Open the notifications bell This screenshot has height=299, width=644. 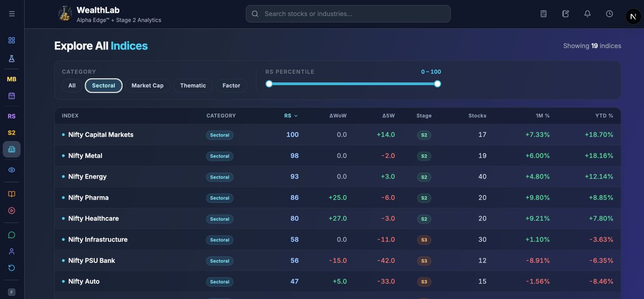pos(588,13)
